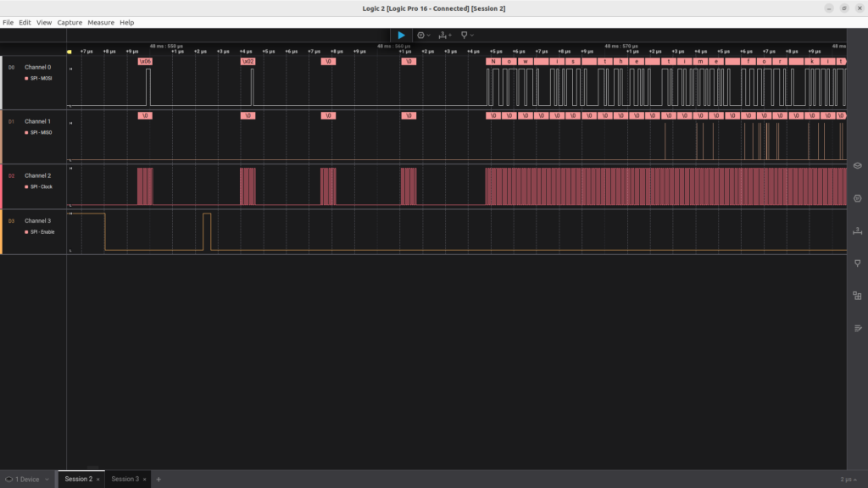The width and height of the screenshot is (868, 488).
Task: Open the Edit menu
Action: click(x=25, y=23)
